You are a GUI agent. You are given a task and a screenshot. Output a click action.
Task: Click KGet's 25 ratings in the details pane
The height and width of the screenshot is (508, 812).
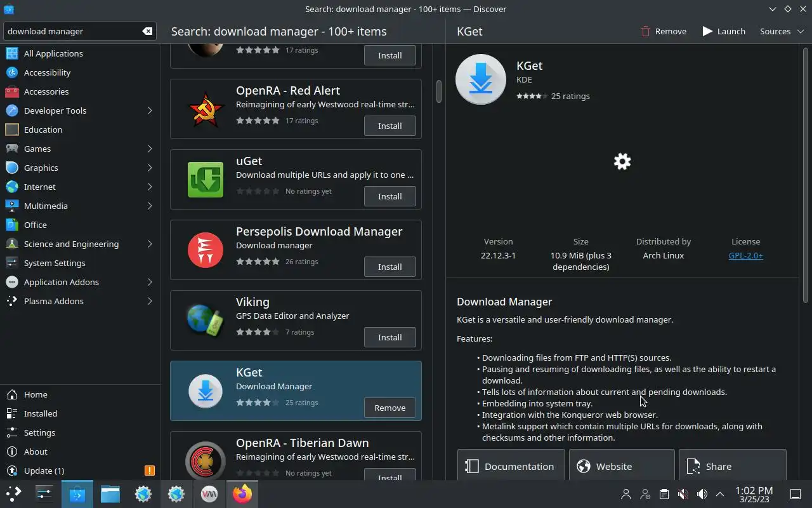point(570,96)
